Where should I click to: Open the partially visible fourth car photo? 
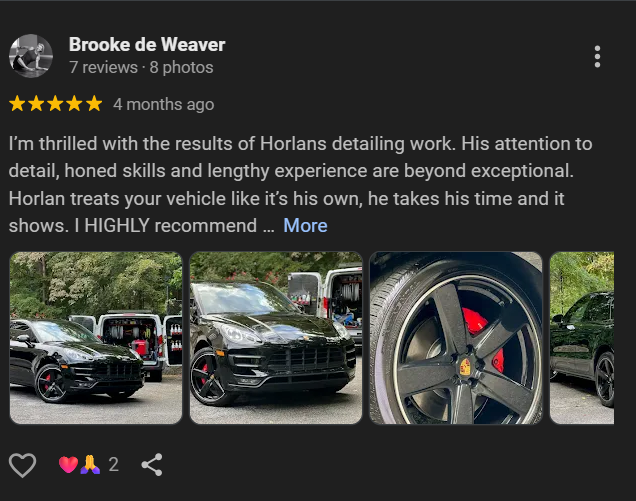pyautogui.click(x=582, y=338)
